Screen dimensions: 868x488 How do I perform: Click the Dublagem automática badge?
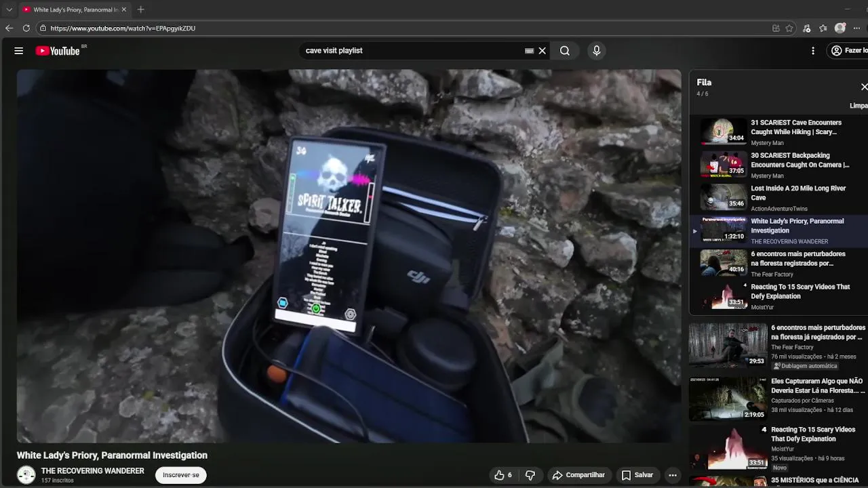click(x=806, y=366)
